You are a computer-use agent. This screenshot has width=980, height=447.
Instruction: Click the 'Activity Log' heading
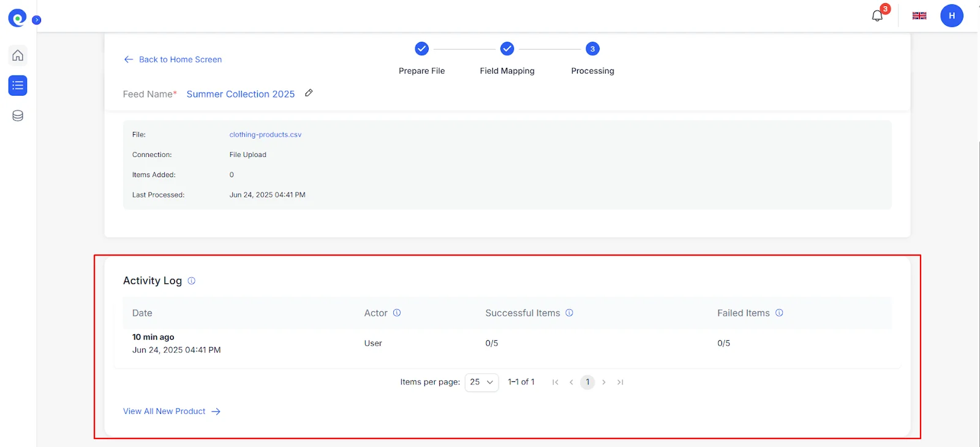(153, 281)
